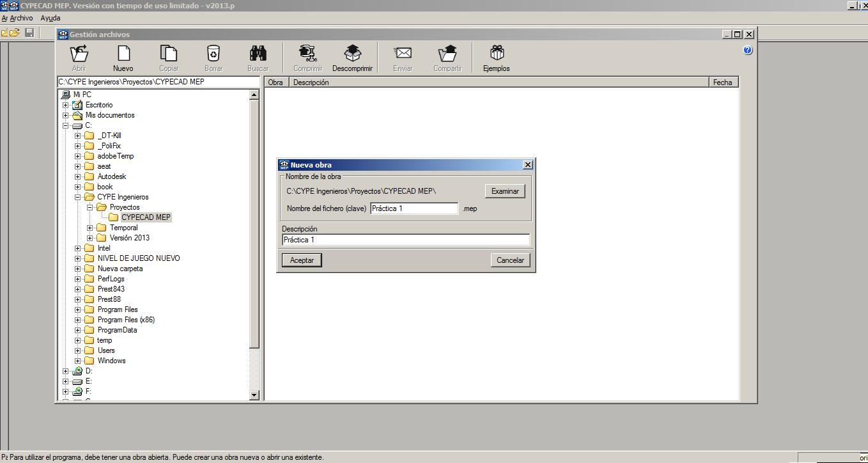Click the Examinar button
This screenshot has width=868, height=463.
point(505,191)
